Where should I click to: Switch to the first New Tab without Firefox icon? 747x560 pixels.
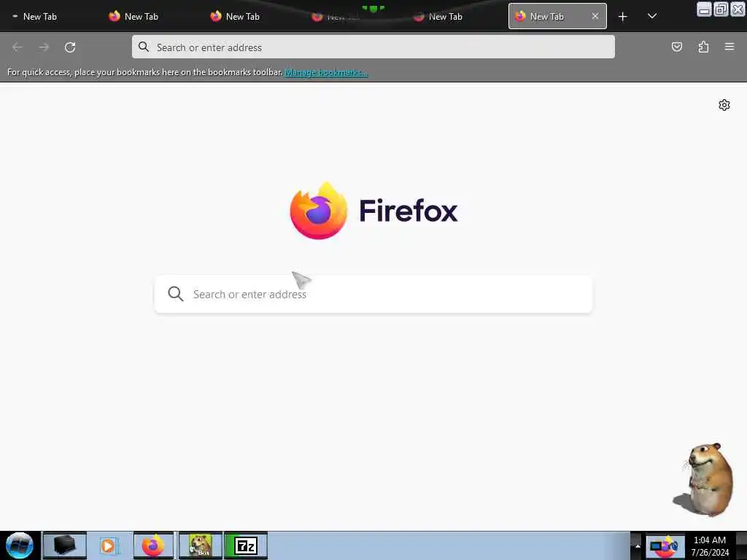point(50,17)
